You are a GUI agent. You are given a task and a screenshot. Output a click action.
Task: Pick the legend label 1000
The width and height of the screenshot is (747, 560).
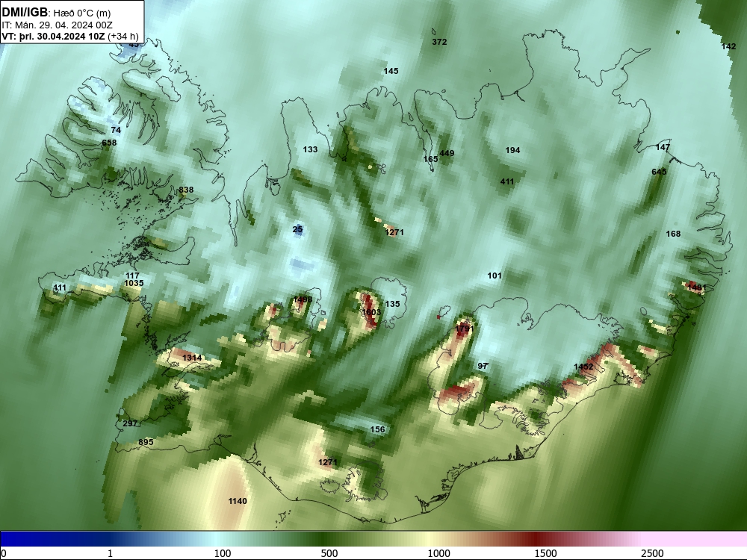coord(438,553)
